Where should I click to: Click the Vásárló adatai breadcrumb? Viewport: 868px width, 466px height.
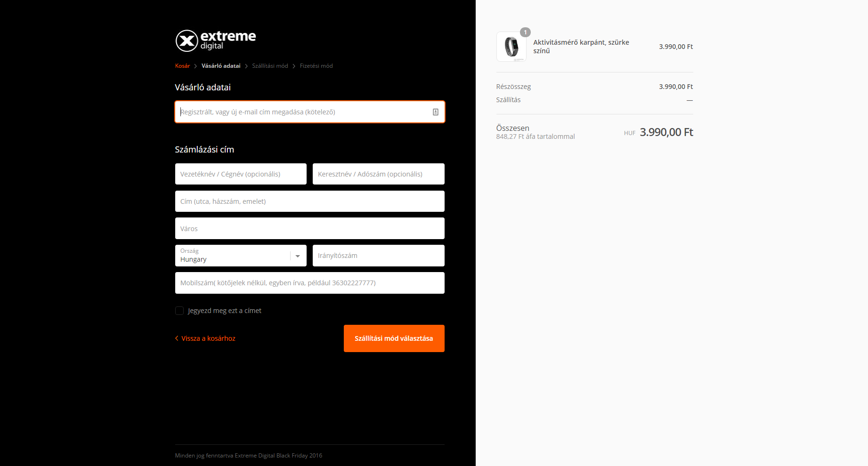[x=221, y=66]
